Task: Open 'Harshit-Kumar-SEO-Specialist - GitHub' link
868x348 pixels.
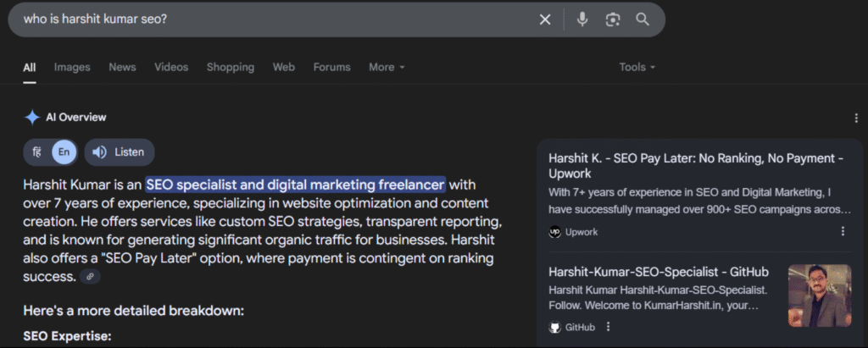Action: (x=658, y=272)
